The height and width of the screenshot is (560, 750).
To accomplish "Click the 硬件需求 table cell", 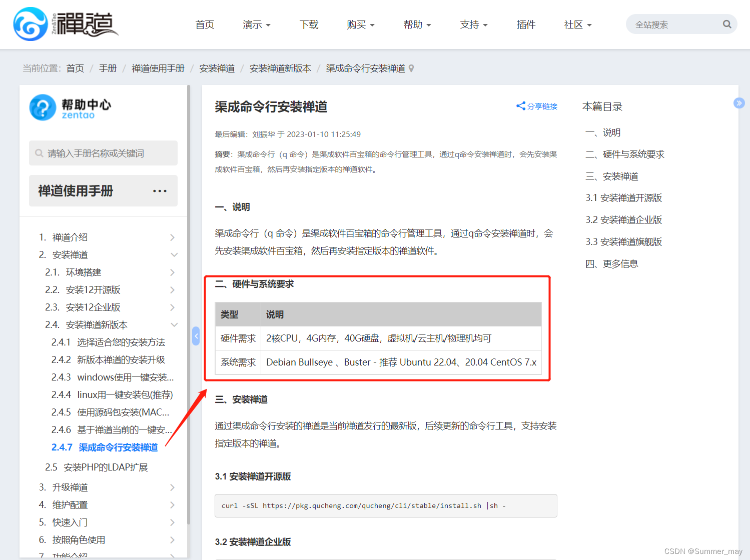I will 238,338.
